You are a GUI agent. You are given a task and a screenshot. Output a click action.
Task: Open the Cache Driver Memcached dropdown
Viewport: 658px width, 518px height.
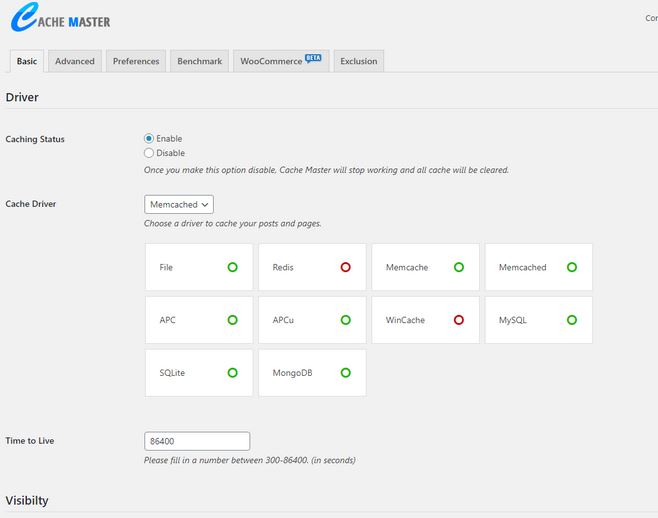[179, 204]
